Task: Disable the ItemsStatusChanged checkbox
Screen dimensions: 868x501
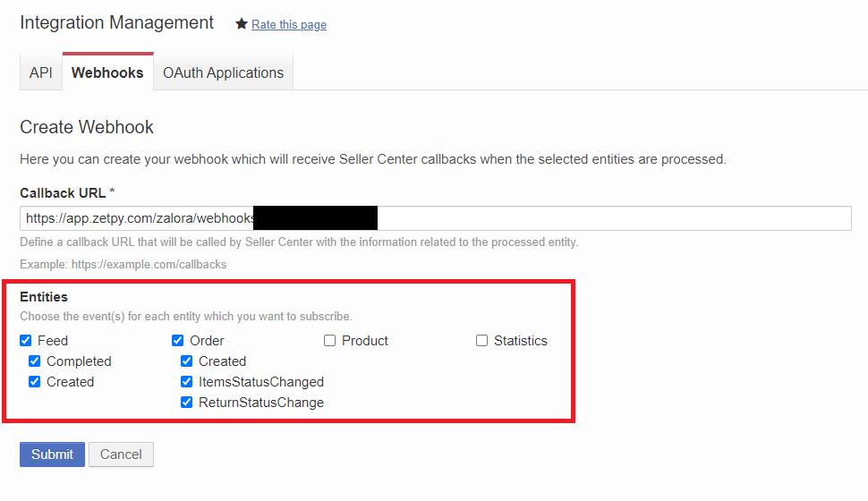Action: tap(187, 382)
